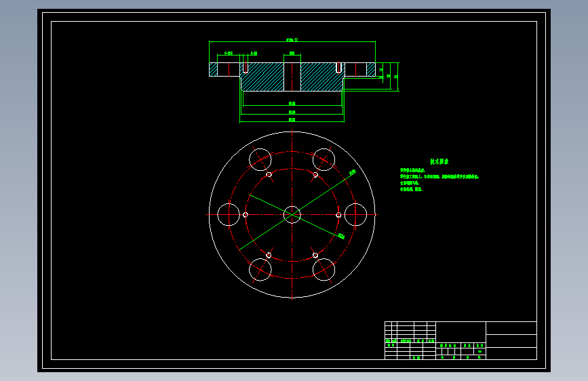Pick the upper-left large bolt hole circle
This screenshot has width=588, height=381.
coord(260,159)
